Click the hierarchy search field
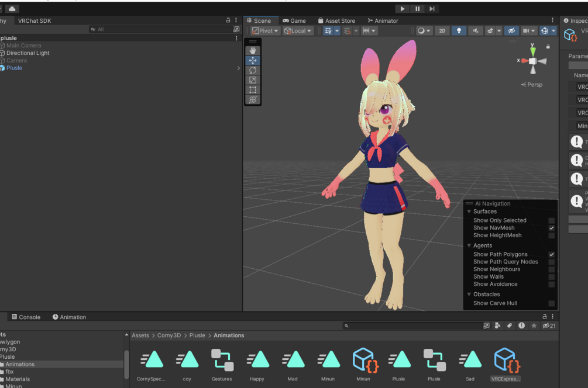Image resolution: width=588 pixels, height=388 pixels. click(160, 29)
